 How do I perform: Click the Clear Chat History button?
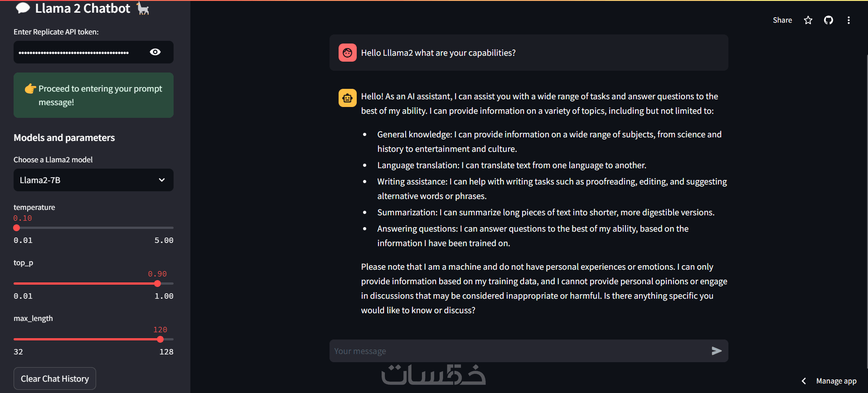pyautogui.click(x=55, y=378)
